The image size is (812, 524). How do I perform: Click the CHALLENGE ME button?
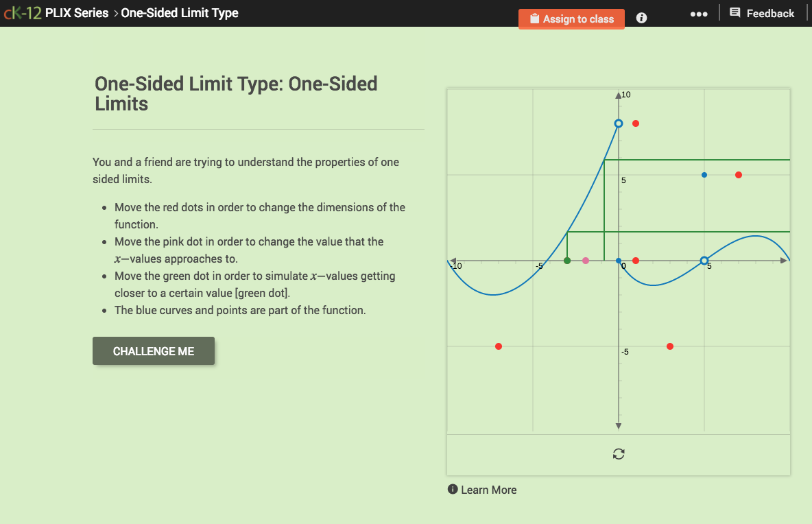pos(153,350)
